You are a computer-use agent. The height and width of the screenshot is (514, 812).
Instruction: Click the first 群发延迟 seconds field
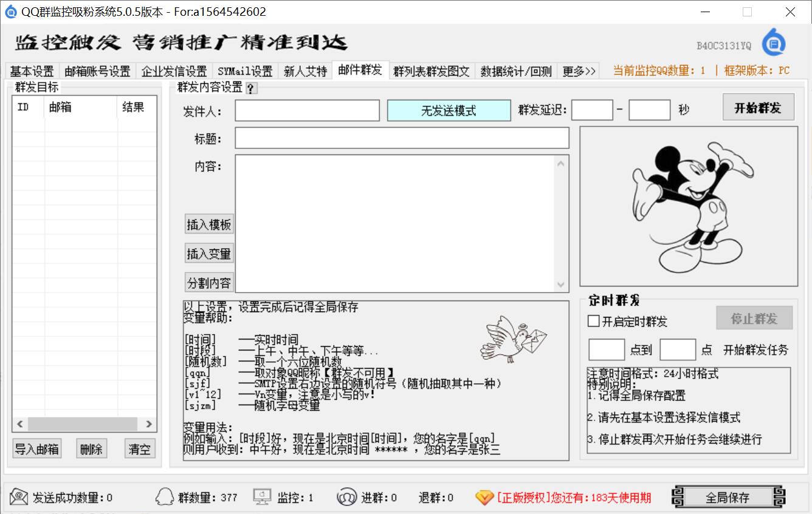(593, 110)
